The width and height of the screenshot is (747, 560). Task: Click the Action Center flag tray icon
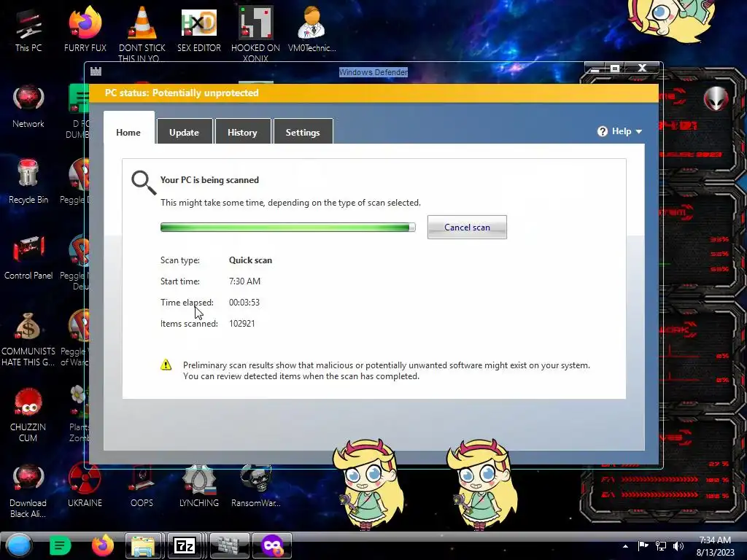tap(643, 546)
